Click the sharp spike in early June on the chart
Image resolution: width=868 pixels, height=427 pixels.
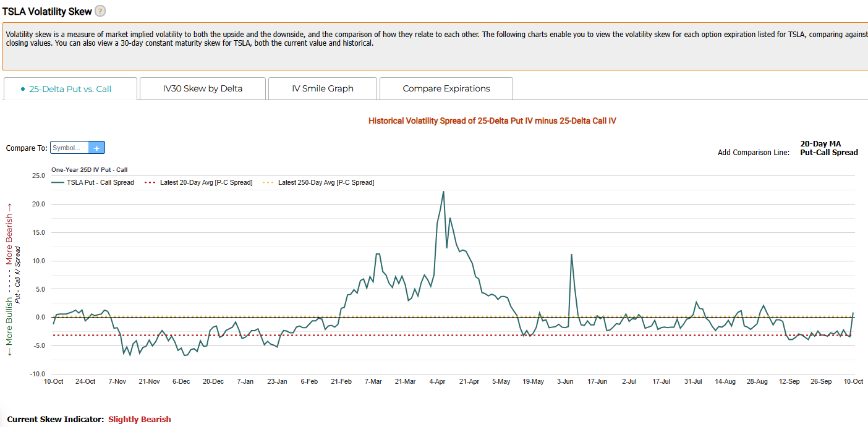click(x=571, y=255)
